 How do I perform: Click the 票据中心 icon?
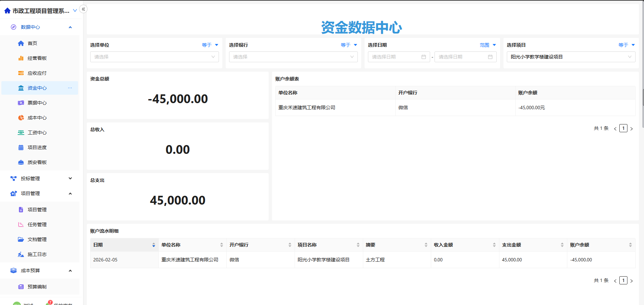click(x=21, y=102)
